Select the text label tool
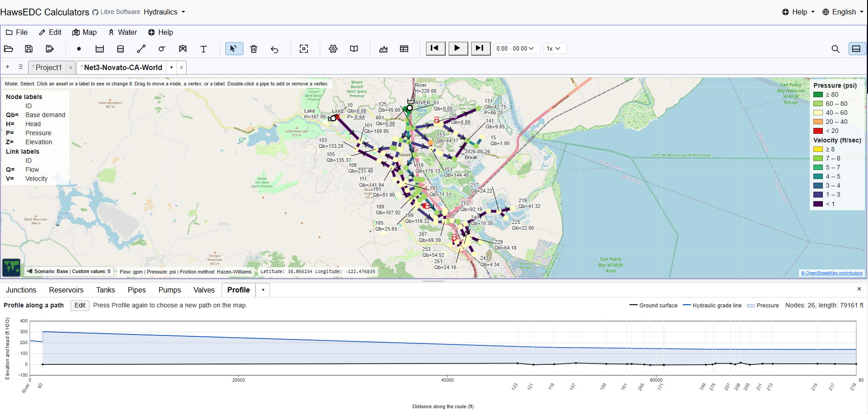The image size is (868, 415). pyautogui.click(x=204, y=49)
